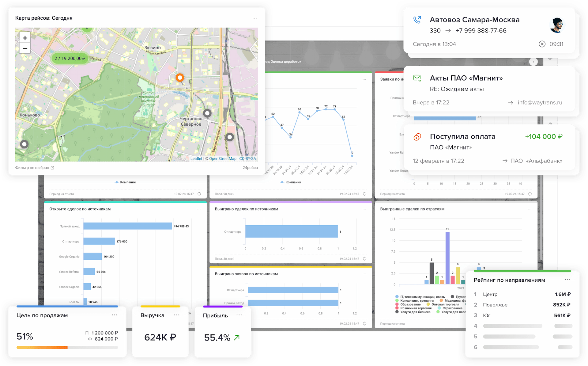The height and width of the screenshot is (366, 588).
Task: Toggle Услуги для бизнеса legend item
Action: [413, 312]
